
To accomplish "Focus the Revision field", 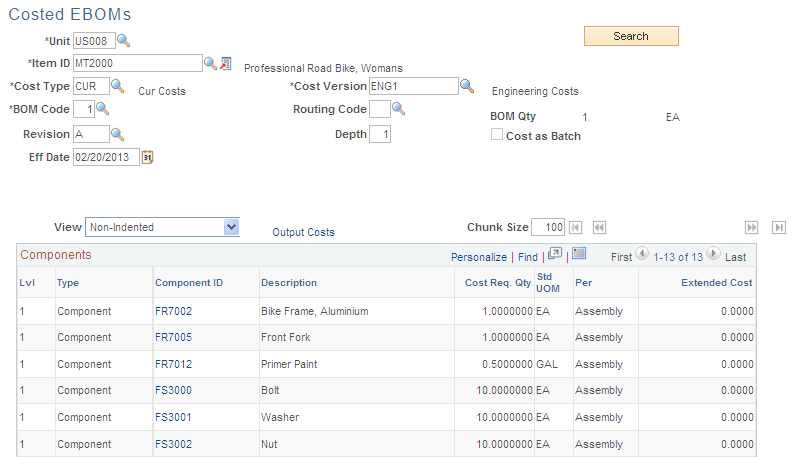I will point(91,134).
